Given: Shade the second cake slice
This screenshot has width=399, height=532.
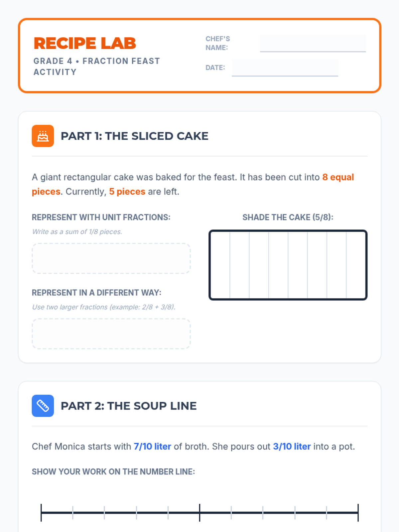Looking at the screenshot, I should click(240, 265).
